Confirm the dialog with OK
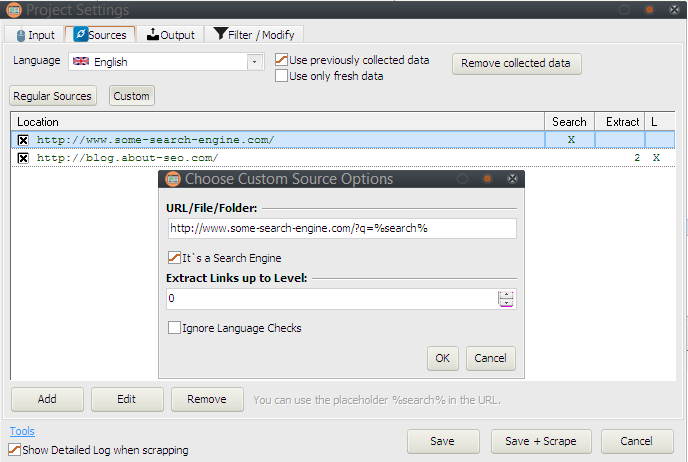 tap(442, 358)
